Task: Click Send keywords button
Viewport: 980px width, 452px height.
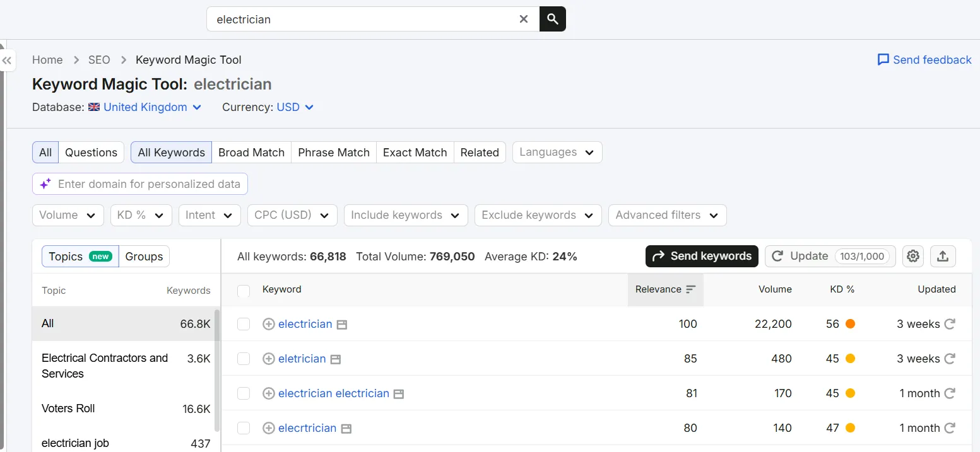Action: pos(702,256)
